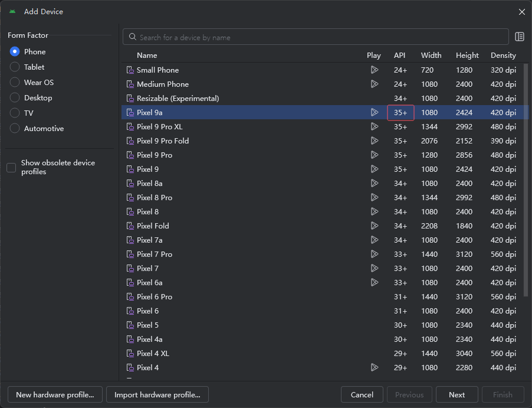532x408 pixels.
Task: Sort devices by the Name column
Action: click(147, 56)
